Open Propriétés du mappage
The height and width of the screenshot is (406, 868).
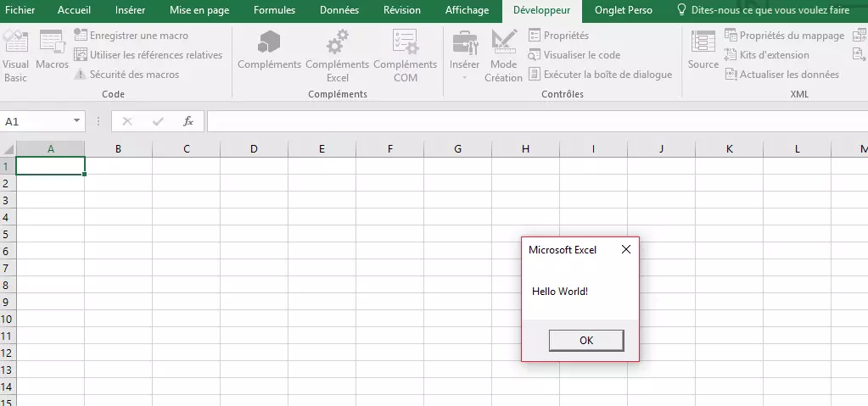[784, 36]
